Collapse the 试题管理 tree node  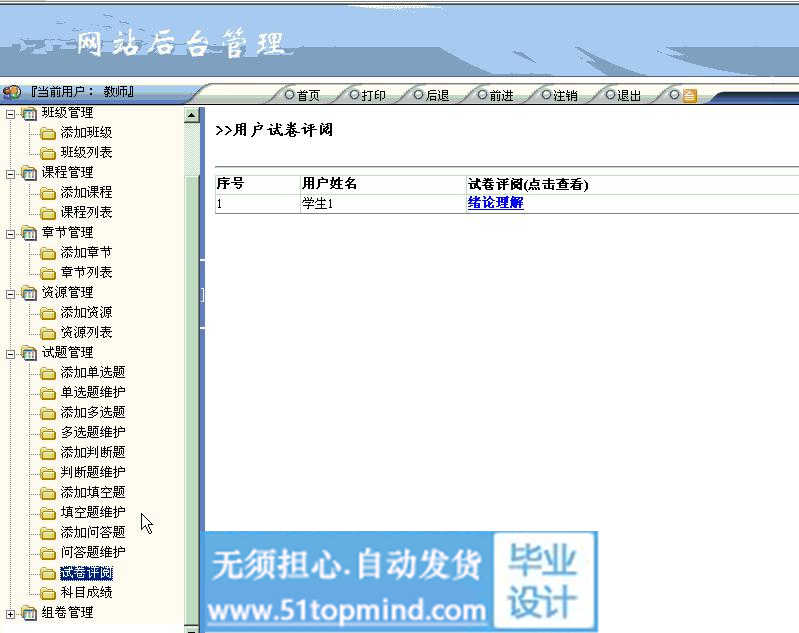(10, 354)
